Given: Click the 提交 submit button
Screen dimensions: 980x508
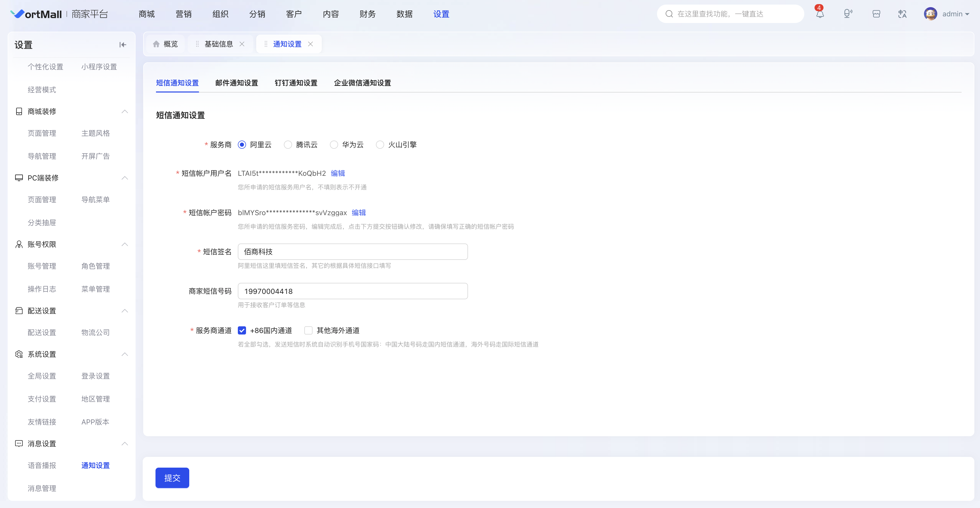Looking at the screenshot, I should coord(172,478).
